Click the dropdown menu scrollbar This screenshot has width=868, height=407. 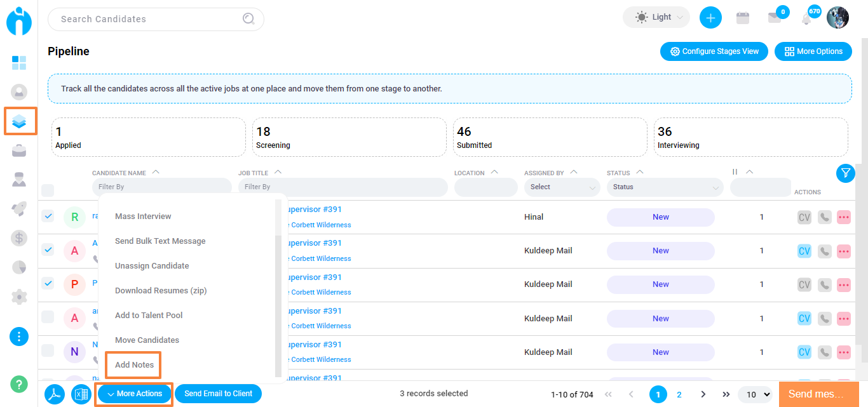pos(278,305)
